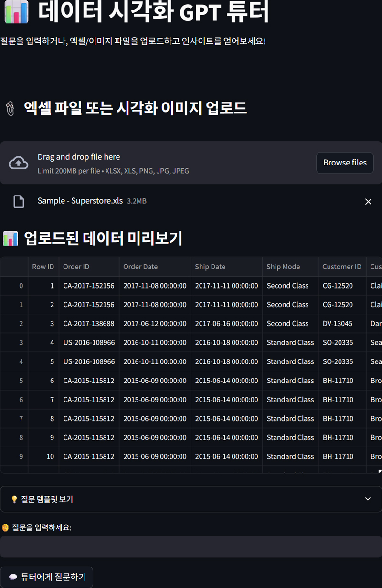Click the Browse files button
Viewport: 382px width, 588px height.
345,163
